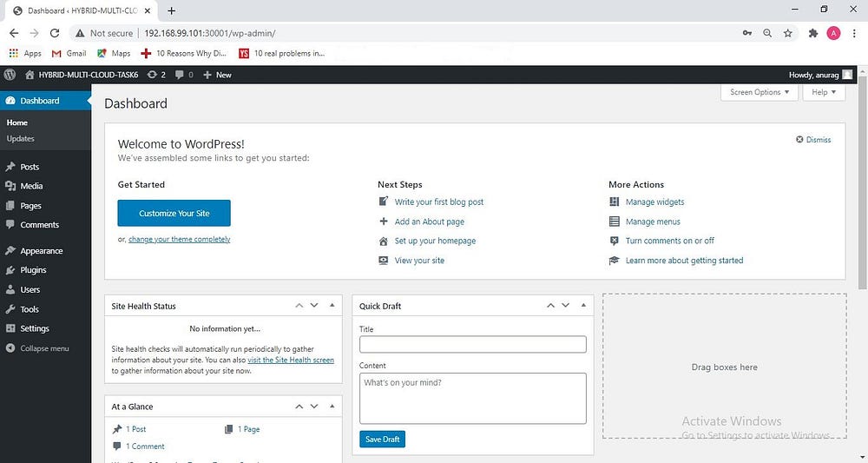Click Turn comments on or off
Image resolution: width=868 pixels, height=463 pixels.
670,241
